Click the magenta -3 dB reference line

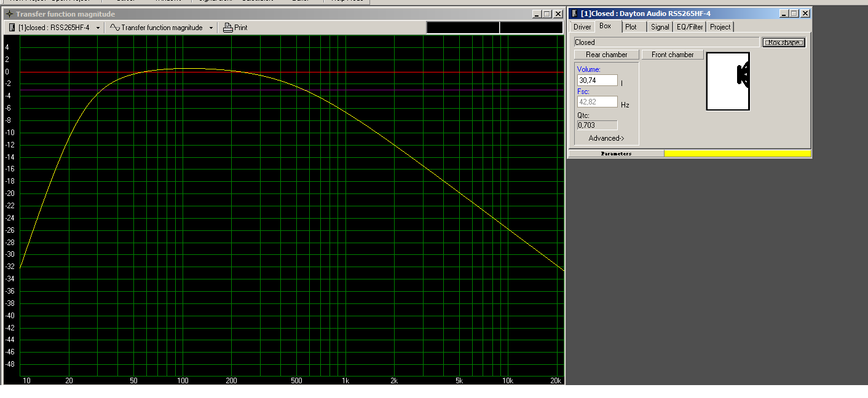click(292, 90)
